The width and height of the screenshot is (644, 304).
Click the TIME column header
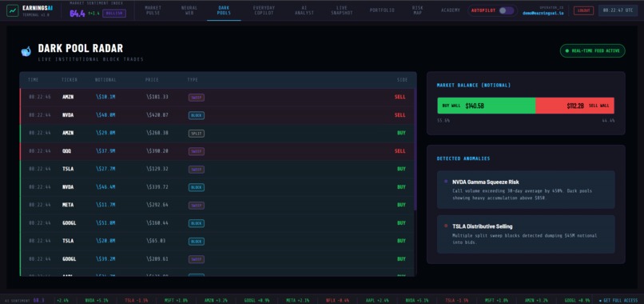pyautogui.click(x=34, y=80)
